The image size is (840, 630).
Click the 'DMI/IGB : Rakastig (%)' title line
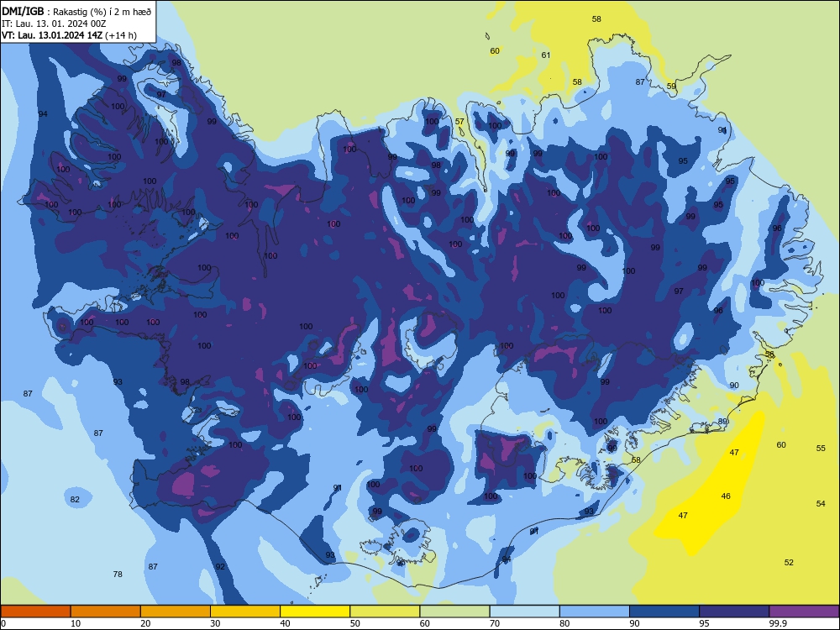click(x=76, y=12)
